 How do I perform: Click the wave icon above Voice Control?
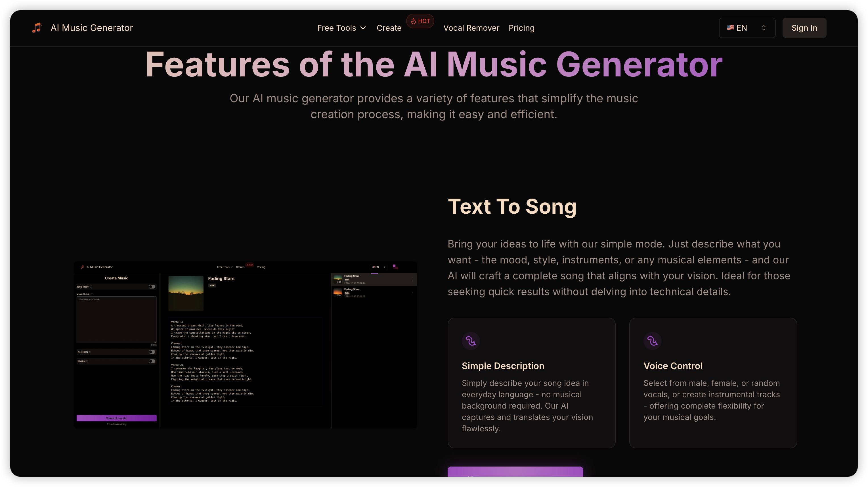tap(652, 341)
